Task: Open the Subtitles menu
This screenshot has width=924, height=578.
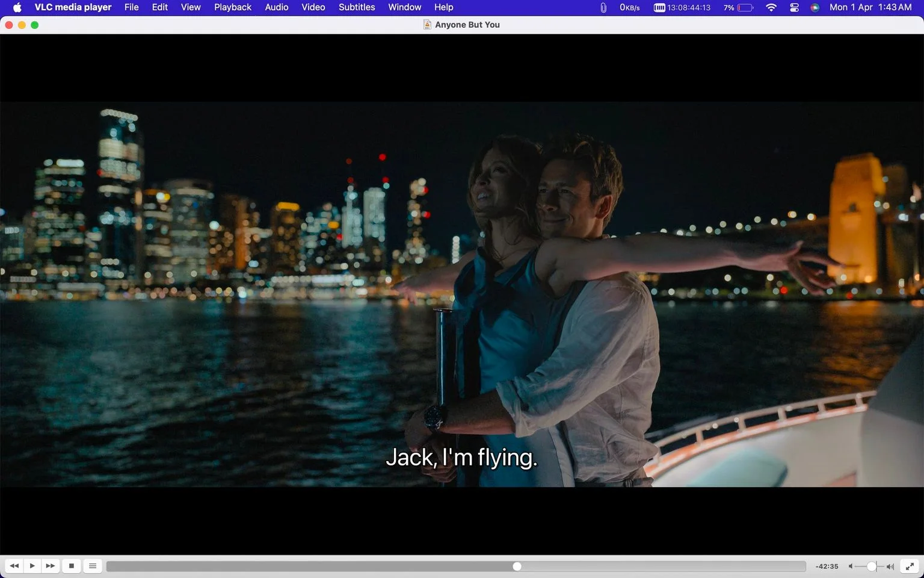Action: coord(357,7)
